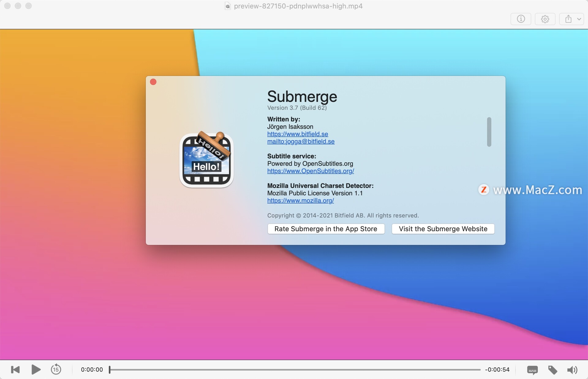Click the tag icon in playback bar
The image size is (588, 379).
(552, 370)
